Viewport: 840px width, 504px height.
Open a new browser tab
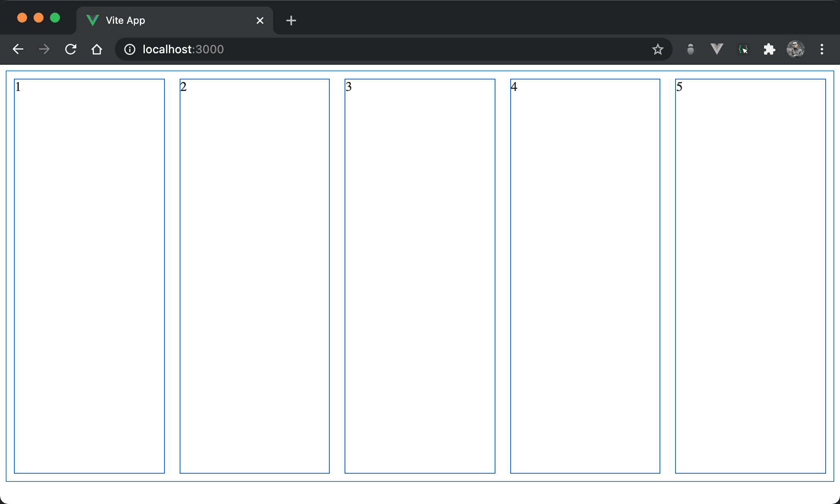coord(291,20)
